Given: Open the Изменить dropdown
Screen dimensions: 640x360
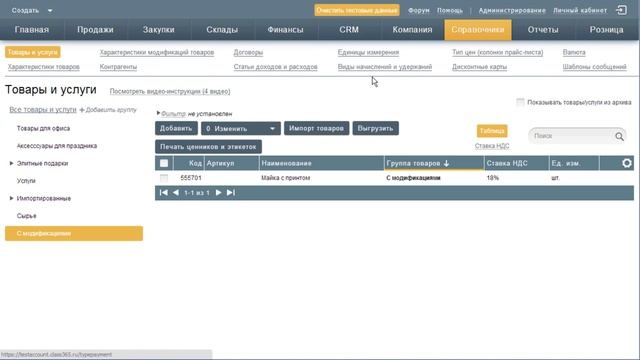Looking at the screenshot, I should click(241, 129).
